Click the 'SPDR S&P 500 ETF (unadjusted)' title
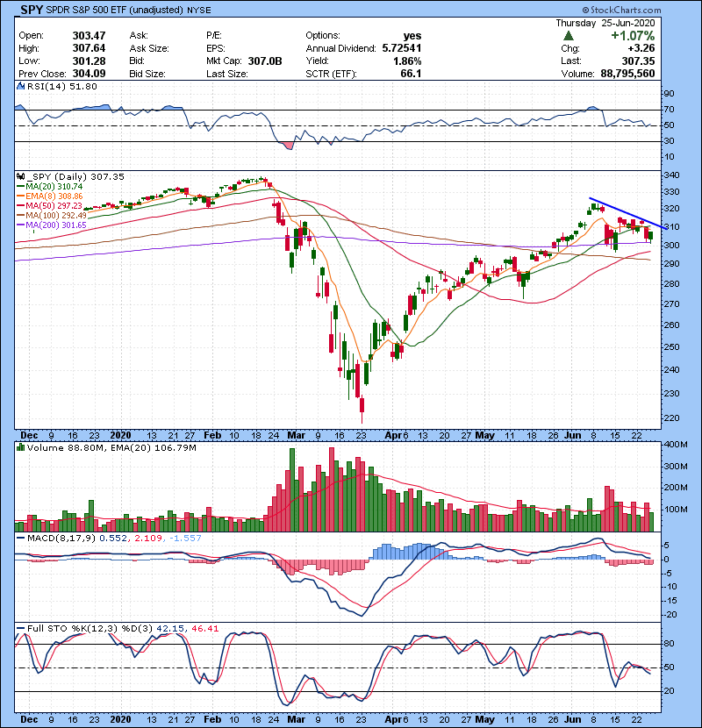Screen dimensions: 702x728 114,10
